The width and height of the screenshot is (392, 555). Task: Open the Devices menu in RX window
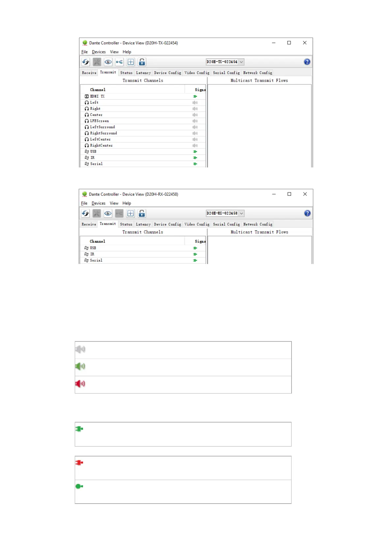pos(98,203)
